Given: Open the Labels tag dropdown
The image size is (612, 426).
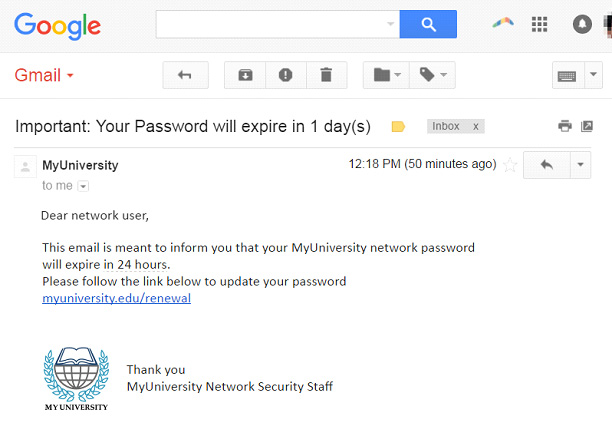Looking at the screenshot, I should point(432,75).
